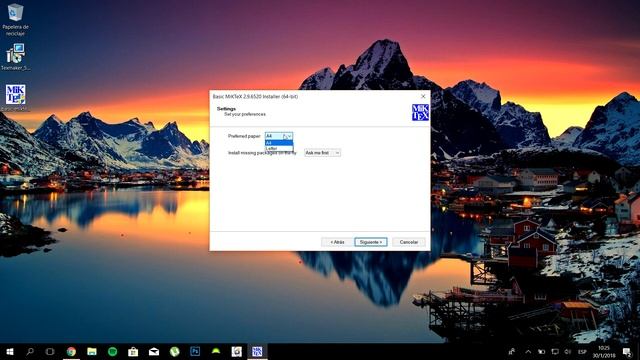Open the Windows Start menu
The width and height of the screenshot is (640, 360).
point(10,351)
